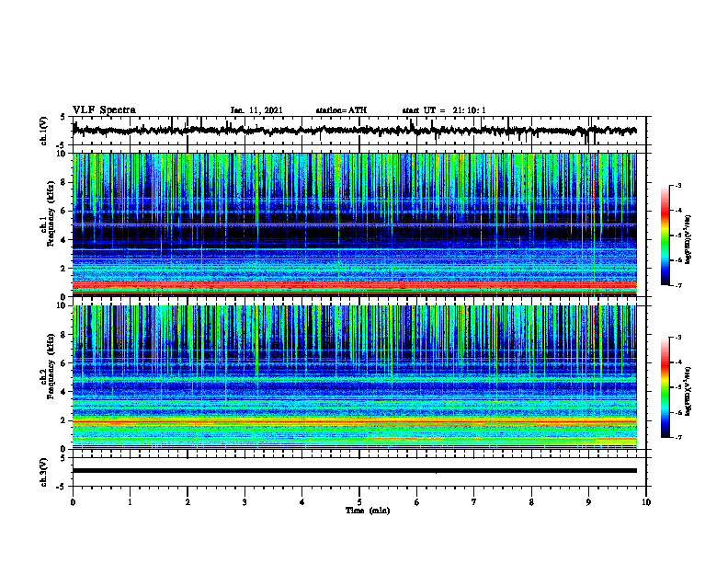Click the "9" tick on the time axis
Image resolution: width=728 pixels, height=563 pixels.
(x=588, y=502)
